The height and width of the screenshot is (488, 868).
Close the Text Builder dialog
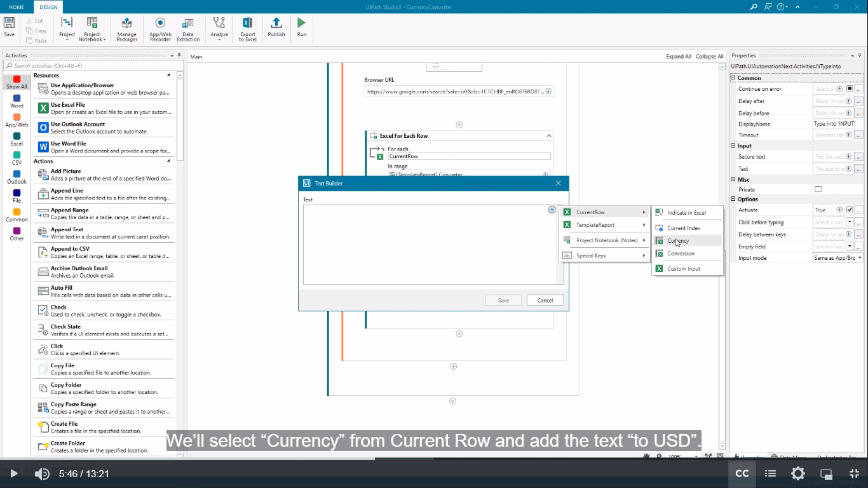pos(559,183)
